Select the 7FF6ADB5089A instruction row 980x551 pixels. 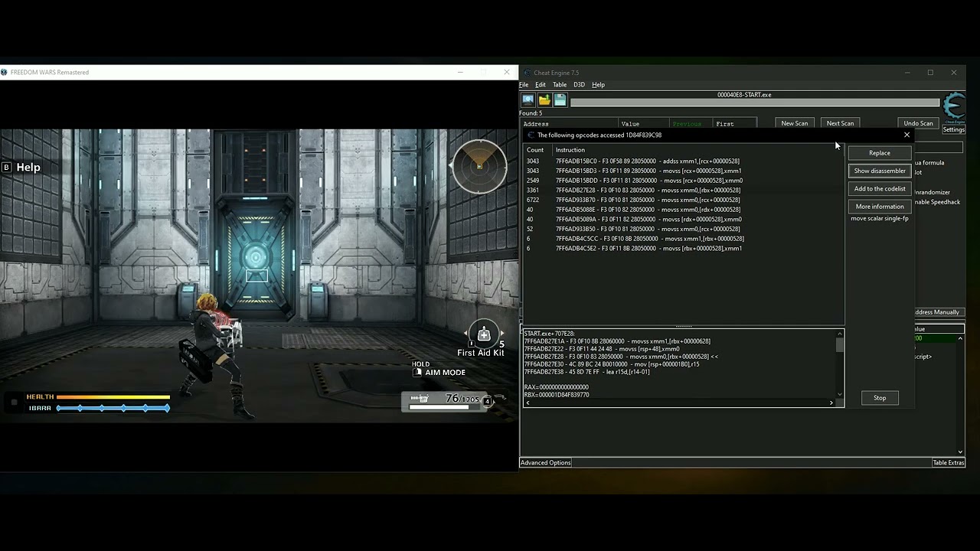point(684,219)
